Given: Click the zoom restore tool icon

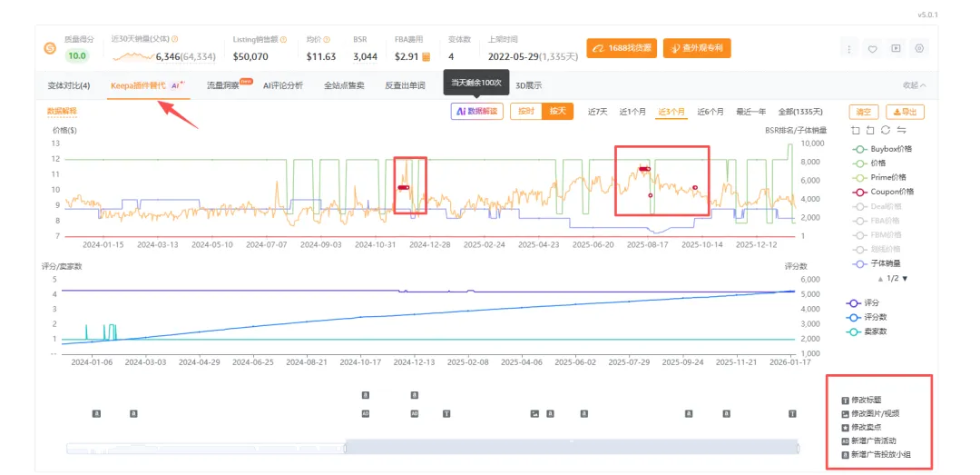Looking at the screenshot, I should pyautogui.click(x=870, y=130).
